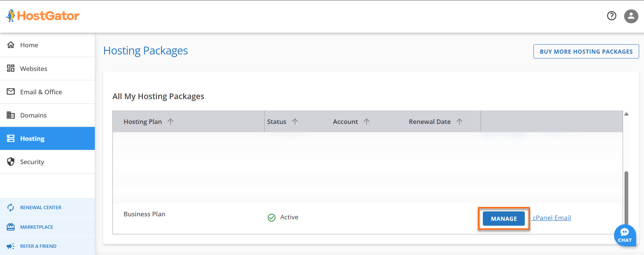Open the cPanel Email link
The image size is (644, 255).
[x=552, y=218]
